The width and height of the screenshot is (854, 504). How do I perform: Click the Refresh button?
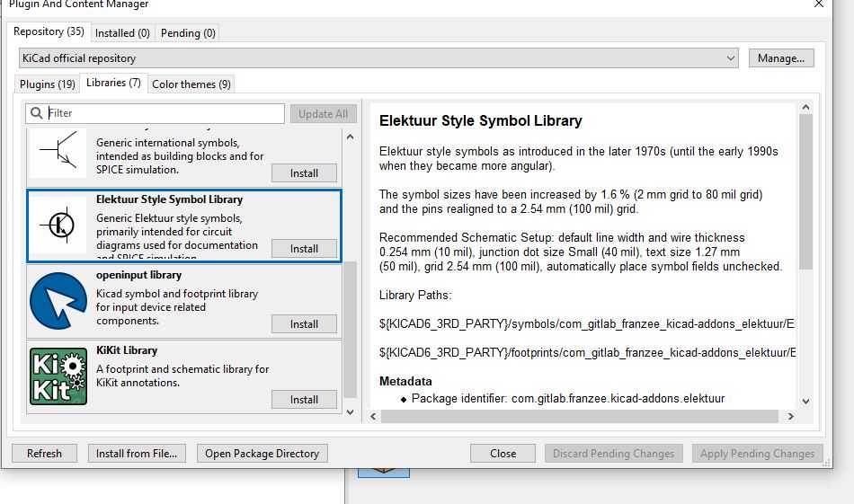pos(45,454)
